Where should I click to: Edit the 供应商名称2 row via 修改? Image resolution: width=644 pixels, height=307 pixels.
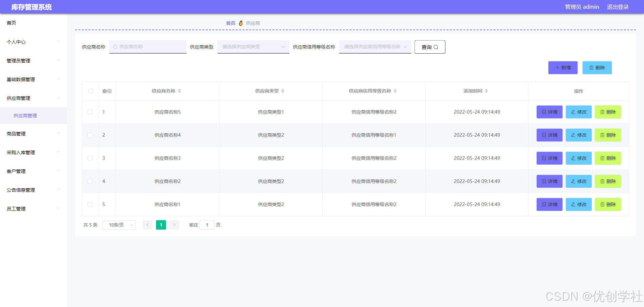(x=579, y=181)
